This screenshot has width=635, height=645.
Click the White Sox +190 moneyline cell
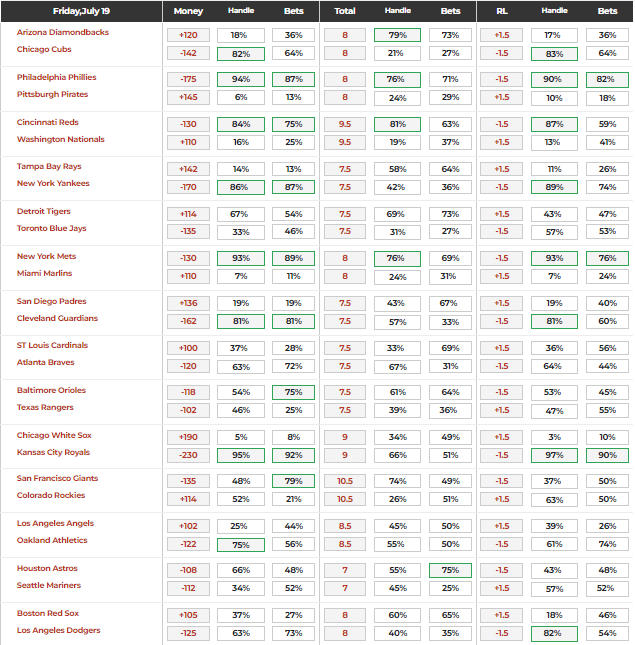188,437
